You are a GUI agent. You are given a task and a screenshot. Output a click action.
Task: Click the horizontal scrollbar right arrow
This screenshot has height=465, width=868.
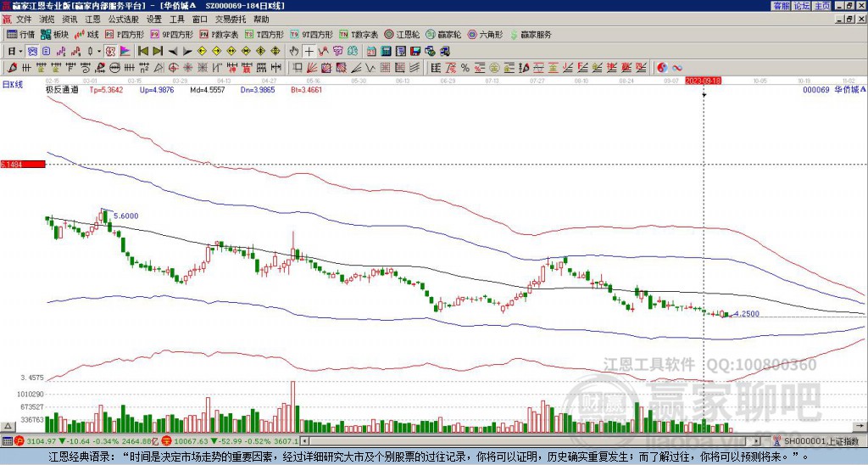(757, 441)
